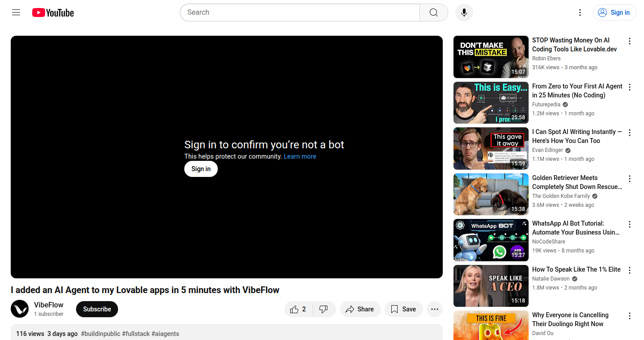644x340 pixels.
Task: Open title Golden Retriever Meets Completely Shut Down Rescue
Action: tap(577, 182)
